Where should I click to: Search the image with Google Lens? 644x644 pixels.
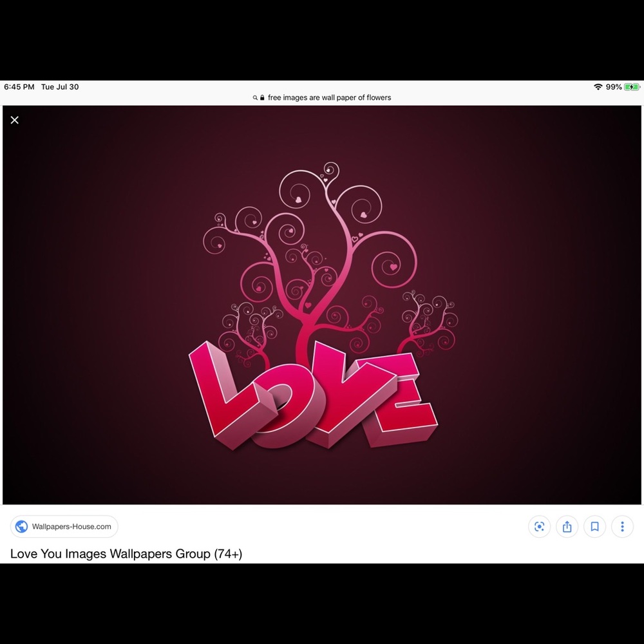click(539, 527)
